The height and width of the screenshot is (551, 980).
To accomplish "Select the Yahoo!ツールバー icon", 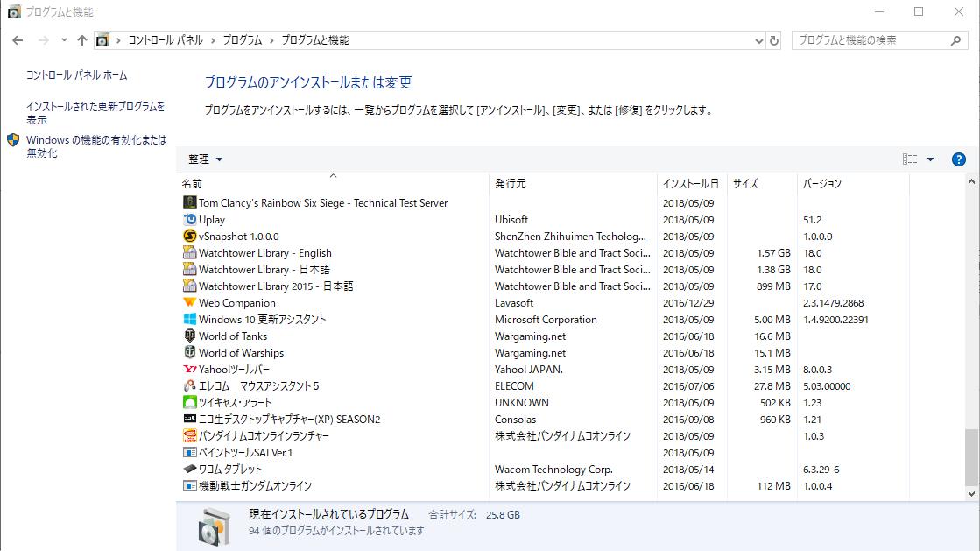I will [190, 370].
